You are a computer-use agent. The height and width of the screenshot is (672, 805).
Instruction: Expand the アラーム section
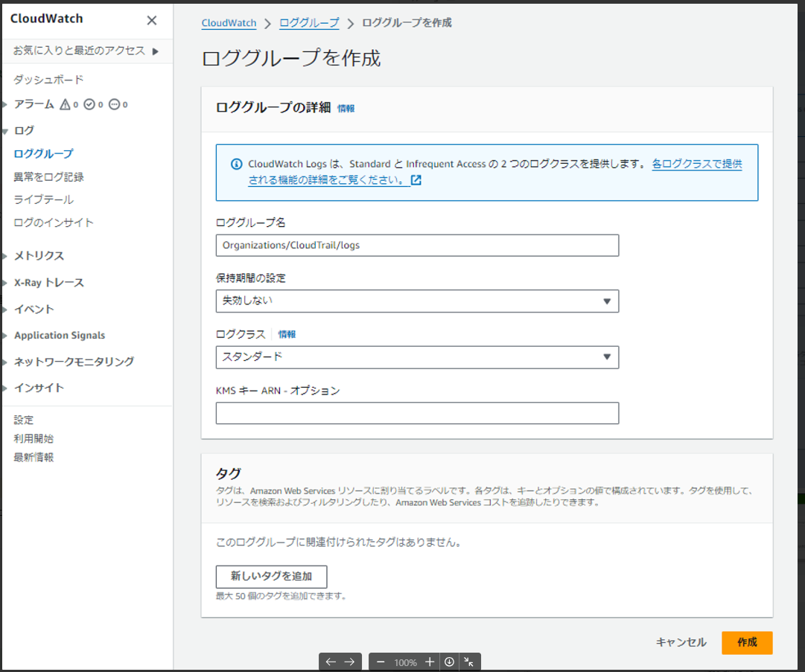(x=4, y=105)
